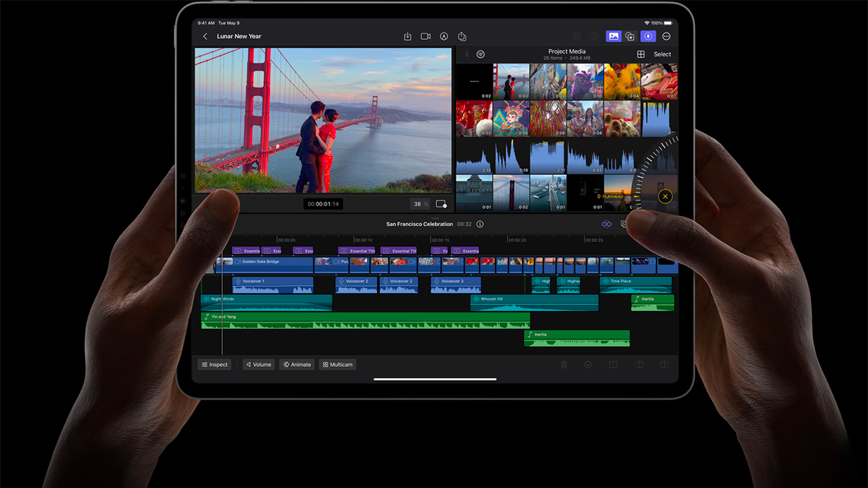The width and height of the screenshot is (868, 488).
Task: Go back using the chevron beside Lunar New Year
Action: click(x=205, y=37)
